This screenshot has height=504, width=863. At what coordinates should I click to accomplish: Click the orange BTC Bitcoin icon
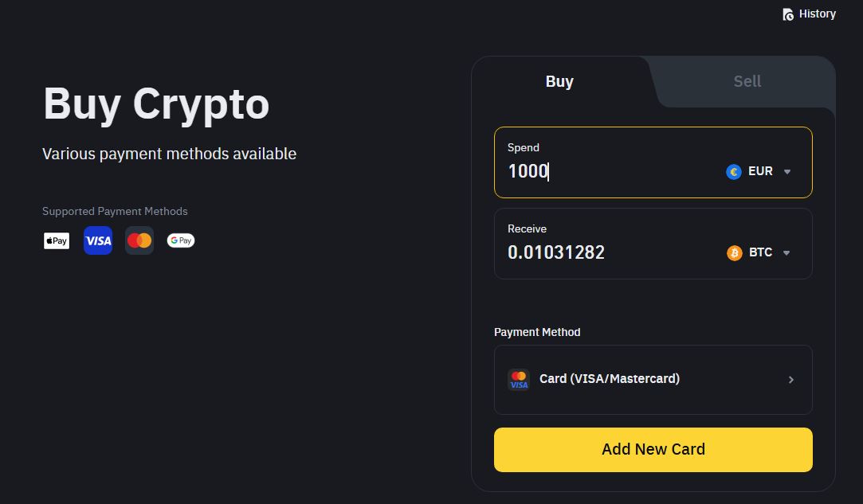734,252
